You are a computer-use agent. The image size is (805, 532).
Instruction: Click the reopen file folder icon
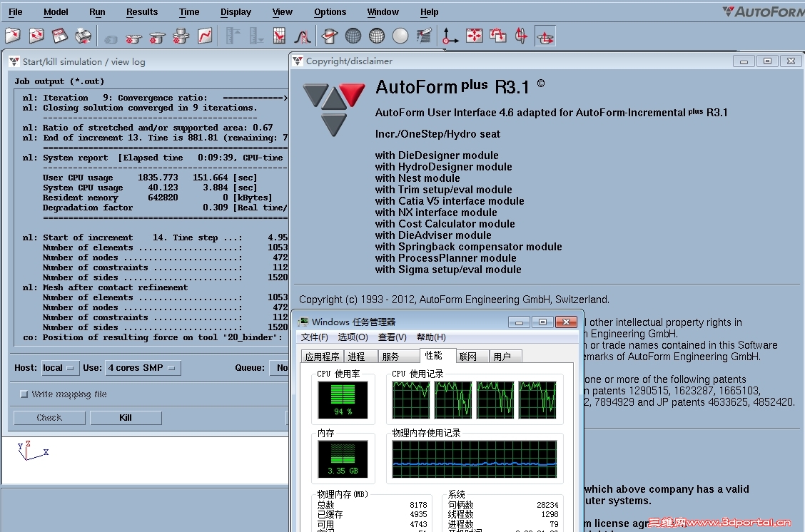(x=36, y=36)
